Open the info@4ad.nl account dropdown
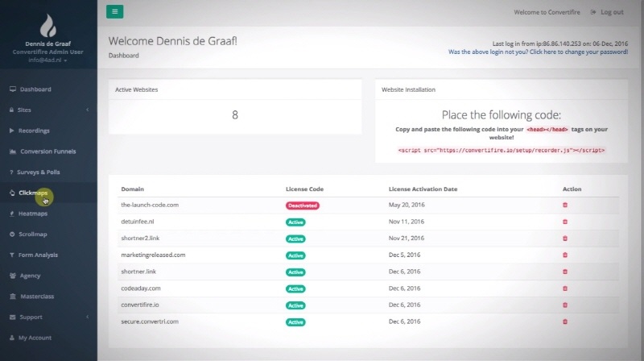Screen dimensions: 644x361 (x=47, y=60)
